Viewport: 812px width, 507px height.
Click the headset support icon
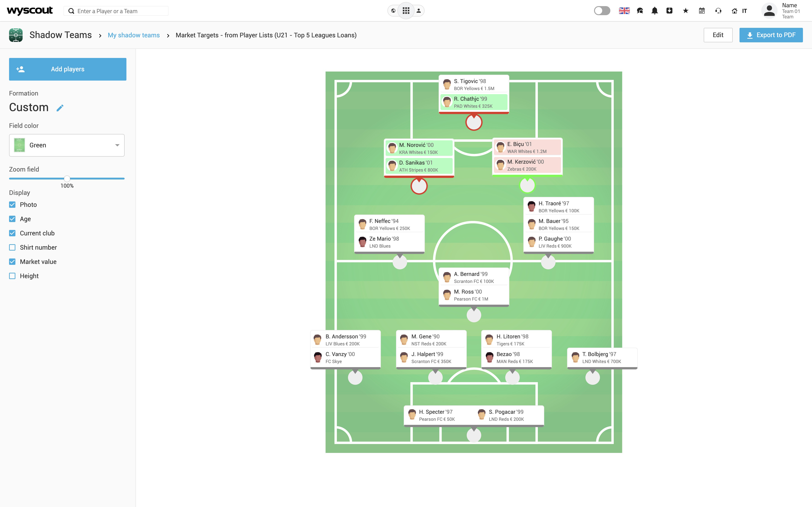(x=718, y=11)
